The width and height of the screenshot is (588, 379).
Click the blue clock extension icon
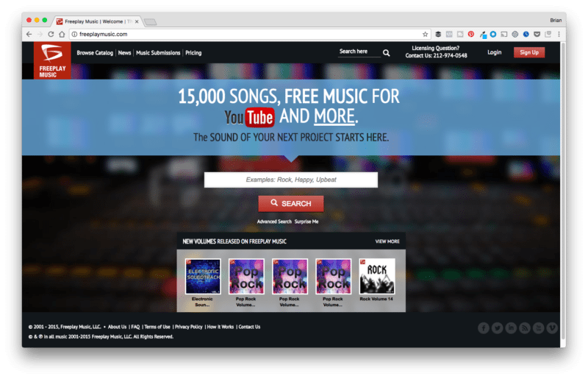click(x=526, y=34)
